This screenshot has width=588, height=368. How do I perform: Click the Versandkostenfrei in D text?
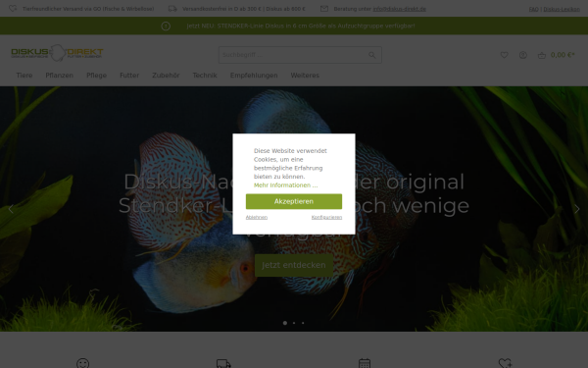(244, 9)
